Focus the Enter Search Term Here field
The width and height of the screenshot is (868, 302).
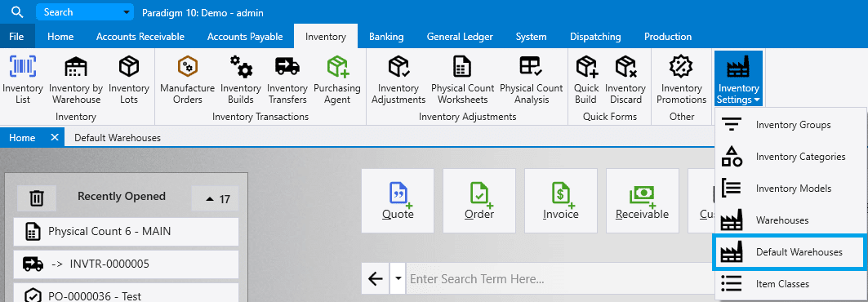(559, 278)
